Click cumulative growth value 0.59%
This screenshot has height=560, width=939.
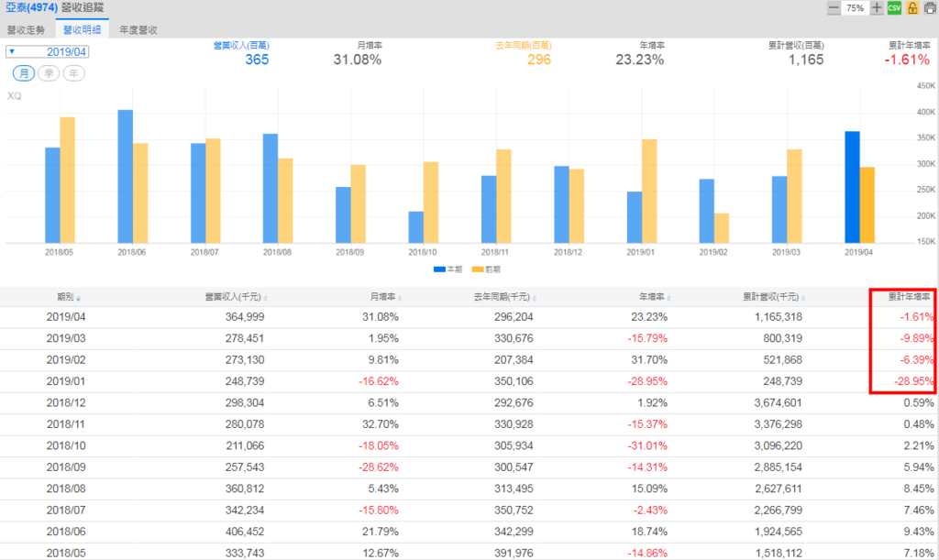(919, 403)
